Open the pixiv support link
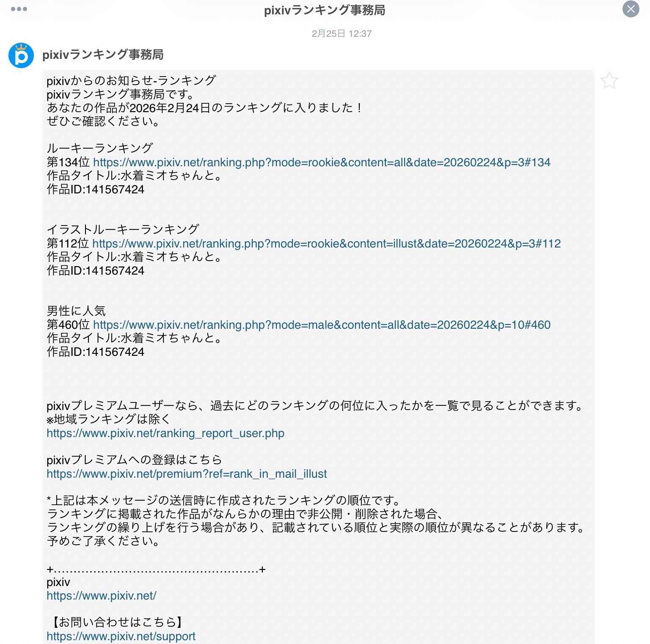Screen dimensions: 650x644 (121, 636)
